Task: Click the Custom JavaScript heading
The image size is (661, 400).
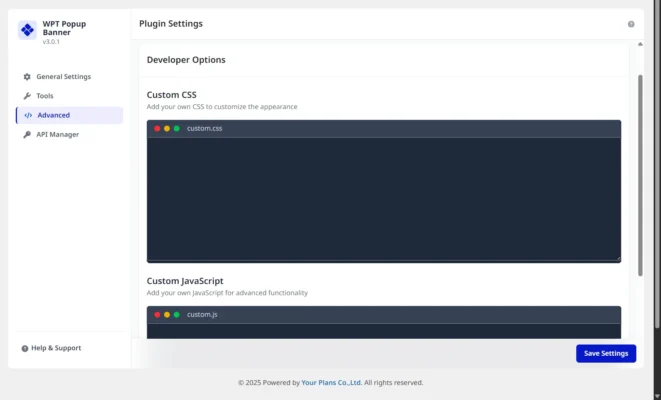Action: pos(185,281)
